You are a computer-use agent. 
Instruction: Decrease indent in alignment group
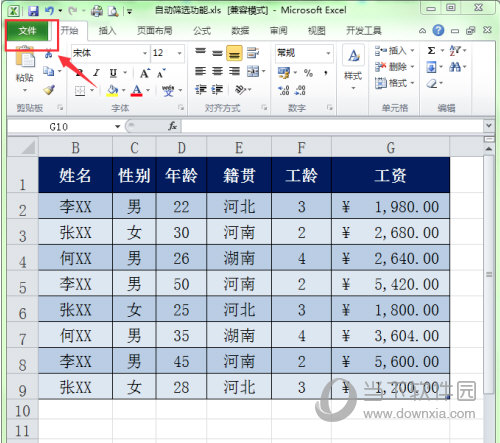pos(201,89)
